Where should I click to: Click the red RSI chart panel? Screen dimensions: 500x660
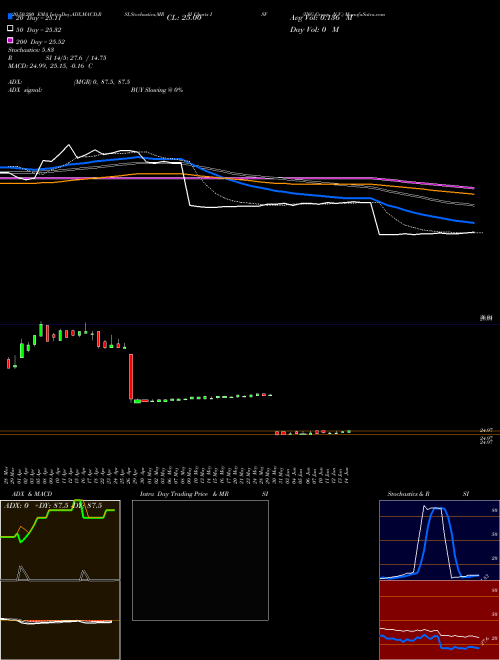point(439,620)
